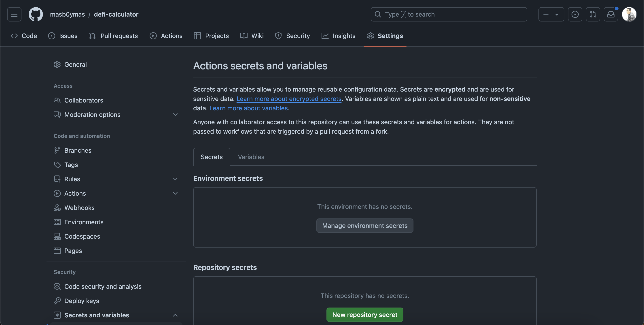
Task: Expand the Rules sidebar section
Action: click(x=175, y=179)
